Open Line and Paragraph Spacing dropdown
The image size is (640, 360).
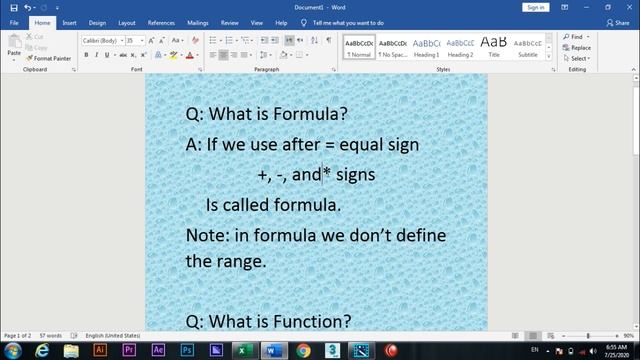coord(265,55)
